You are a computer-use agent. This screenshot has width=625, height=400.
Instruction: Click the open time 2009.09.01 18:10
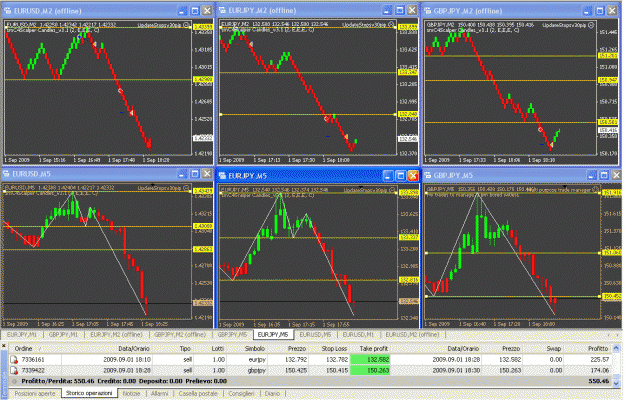pyautogui.click(x=127, y=360)
